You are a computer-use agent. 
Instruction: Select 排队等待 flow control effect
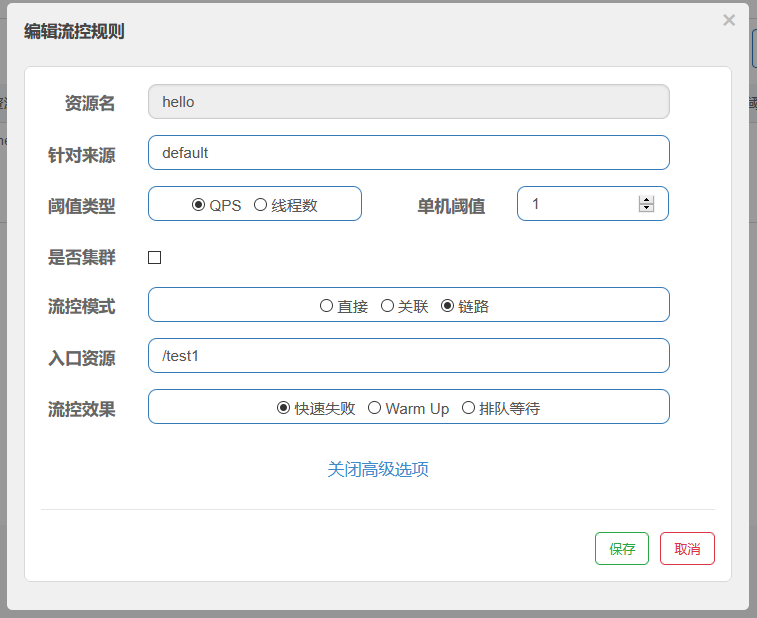tap(468, 408)
